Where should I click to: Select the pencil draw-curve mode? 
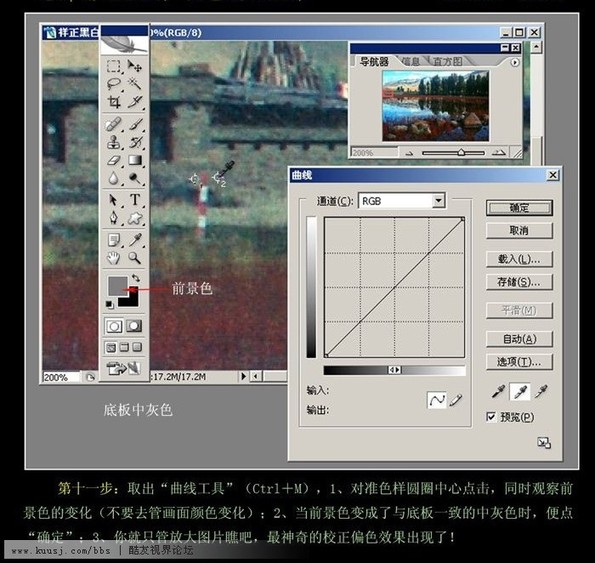(456, 400)
